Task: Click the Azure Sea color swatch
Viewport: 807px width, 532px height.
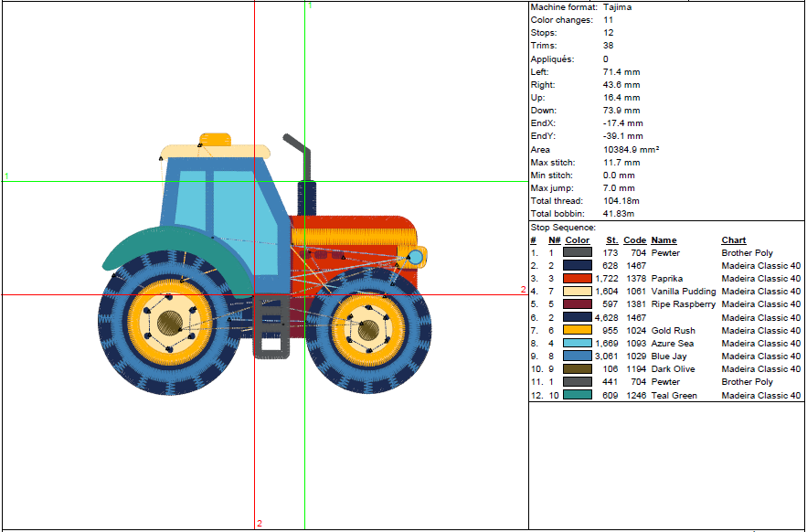Action: (578, 343)
